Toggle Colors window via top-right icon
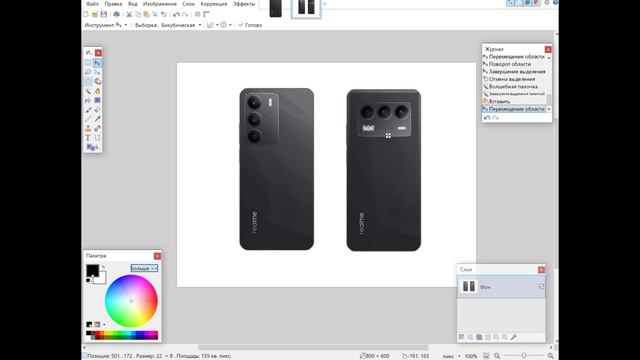 pos(536,3)
